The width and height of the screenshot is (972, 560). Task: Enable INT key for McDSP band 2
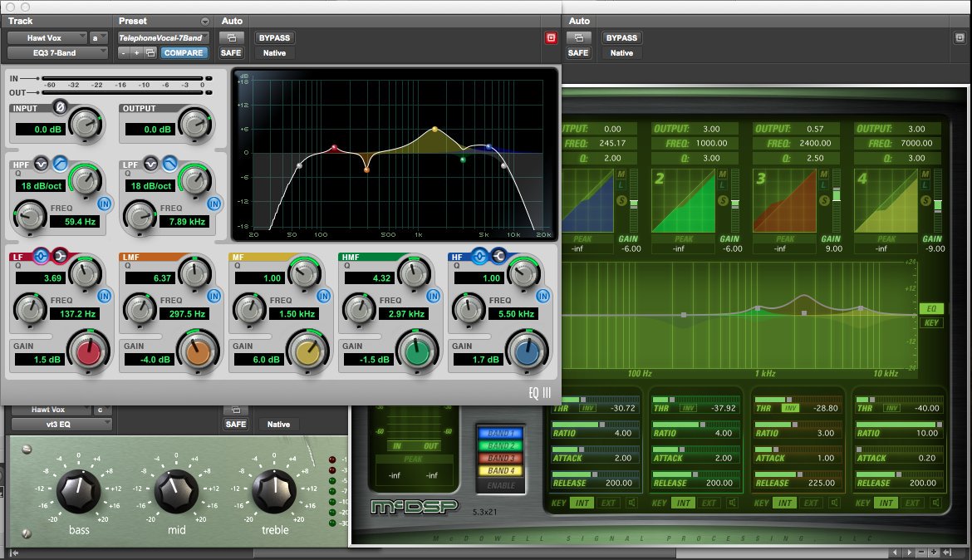click(683, 503)
